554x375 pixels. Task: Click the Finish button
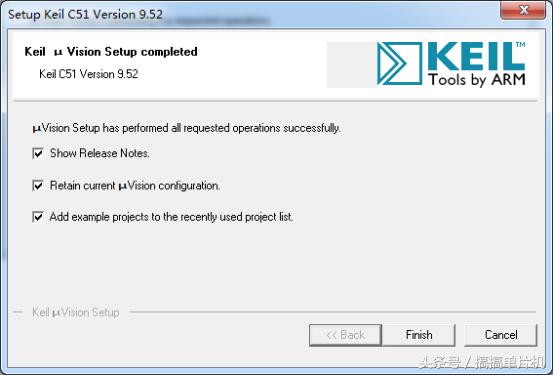click(x=419, y=335)
